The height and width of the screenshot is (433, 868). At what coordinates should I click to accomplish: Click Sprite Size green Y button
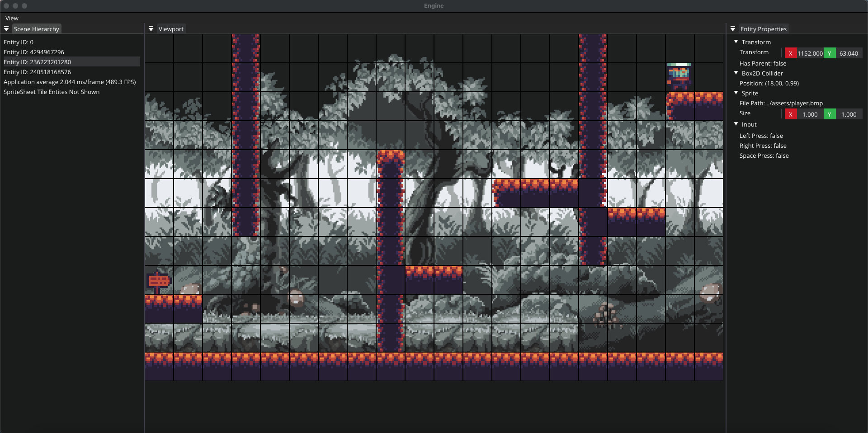[x=830, y=114]
